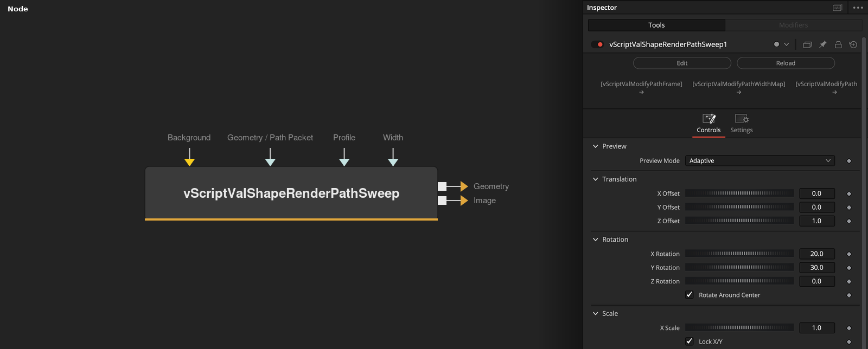This screenshot has width=868, height=349.
Task: Open the [vScriptValModifyPathFrame] link
Action: coord(641,87)
